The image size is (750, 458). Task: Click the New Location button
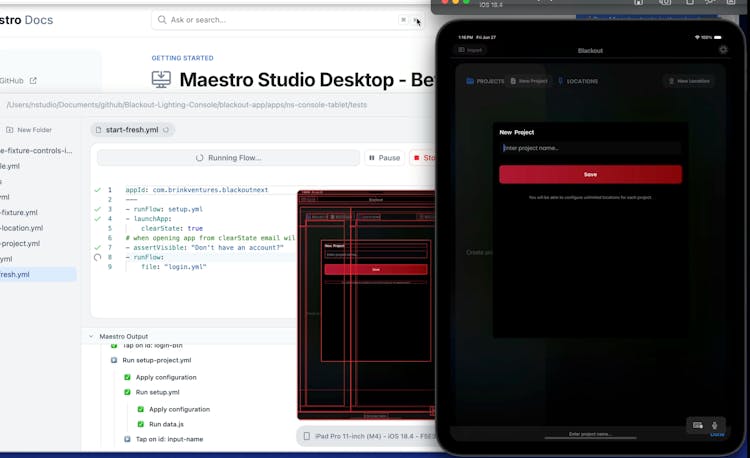pos(690,81)
